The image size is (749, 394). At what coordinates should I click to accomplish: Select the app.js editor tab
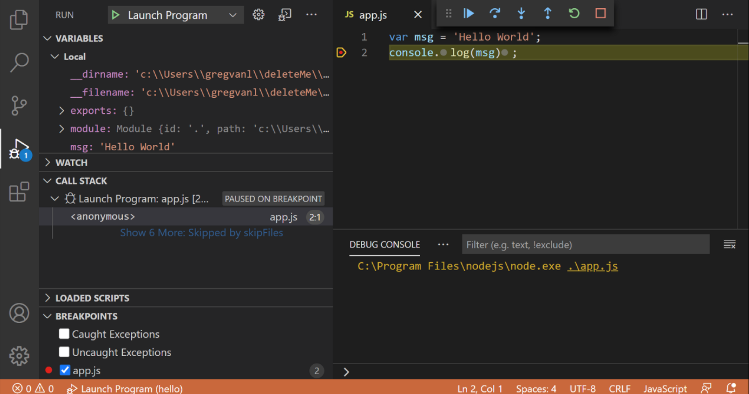point(373,15)
